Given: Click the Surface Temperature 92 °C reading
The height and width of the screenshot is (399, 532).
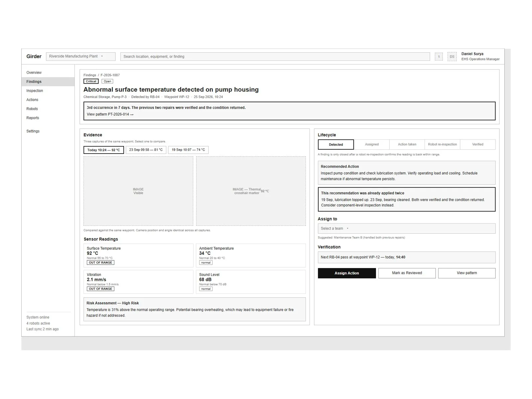Looking at the screenshot, I should point(92,253).
